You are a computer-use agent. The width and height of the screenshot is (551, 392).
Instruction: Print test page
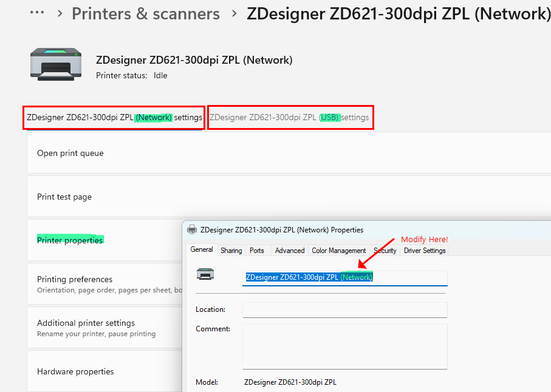pyautogui.click(x=289, y=197)
